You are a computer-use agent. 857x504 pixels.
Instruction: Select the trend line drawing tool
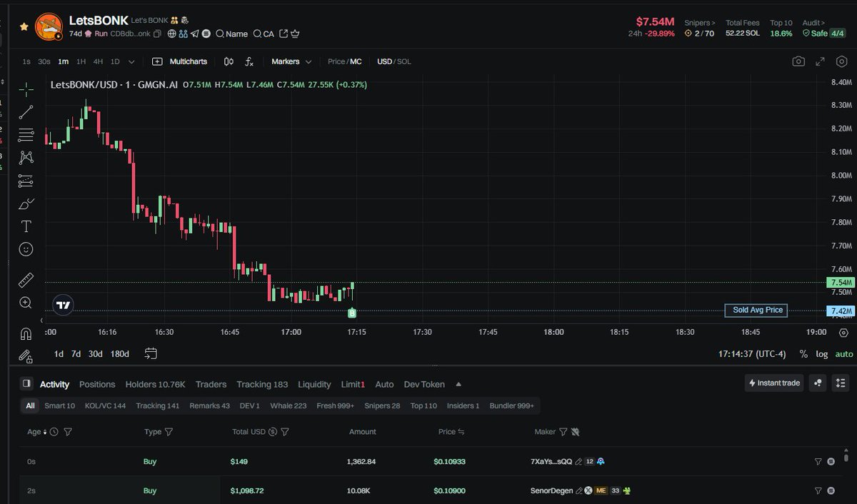(26, 112)
